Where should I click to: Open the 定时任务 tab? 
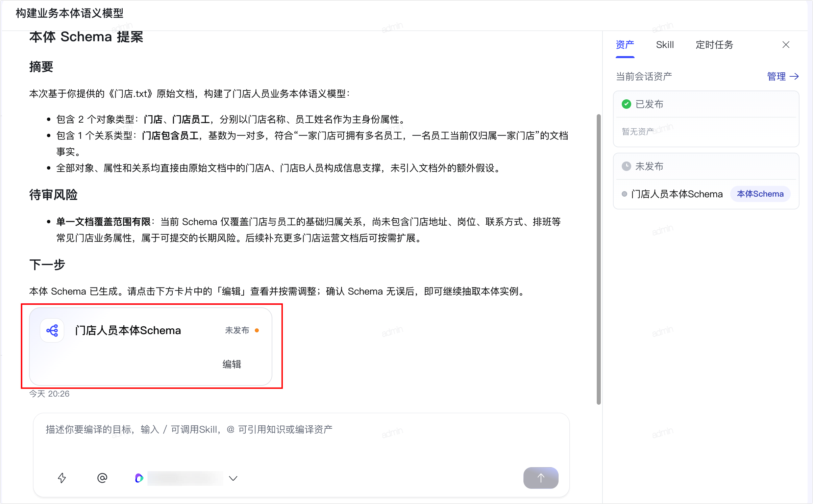click(x=714, y=45)
